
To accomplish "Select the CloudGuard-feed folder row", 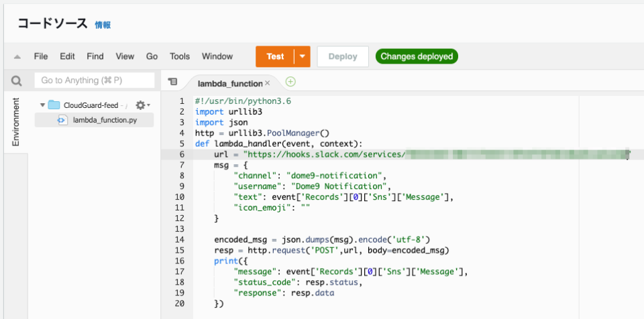I will [91, 105].
